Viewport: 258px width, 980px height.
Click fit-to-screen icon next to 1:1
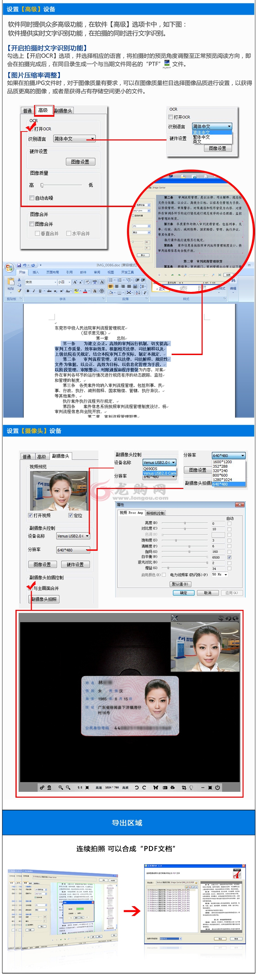[87, 787]
